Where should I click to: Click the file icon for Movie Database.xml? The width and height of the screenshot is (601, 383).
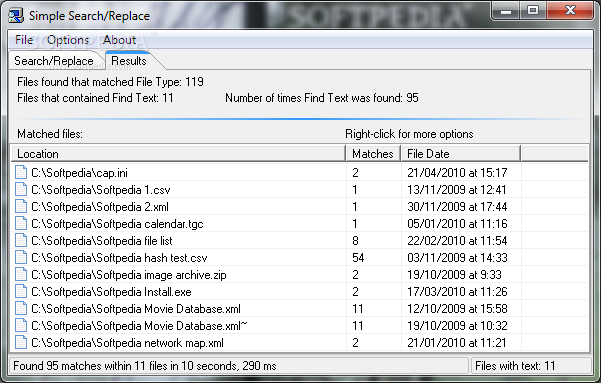click(21, 308)
